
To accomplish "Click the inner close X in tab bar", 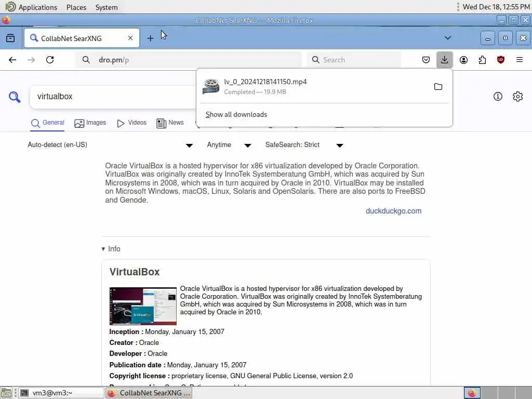I will (x=523, y=38).
